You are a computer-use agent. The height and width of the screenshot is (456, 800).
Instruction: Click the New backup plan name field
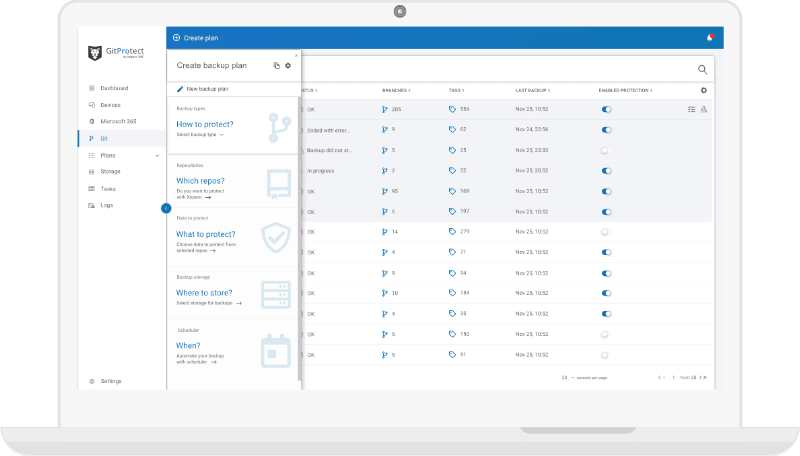[207, 89]
